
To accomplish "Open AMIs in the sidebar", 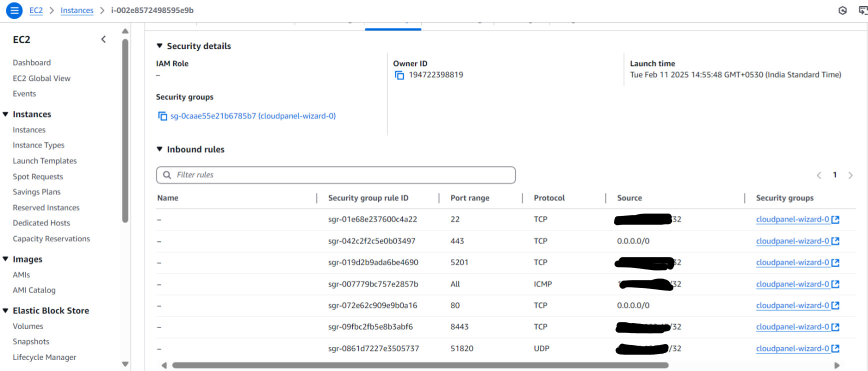I will (x=22, y=275).
